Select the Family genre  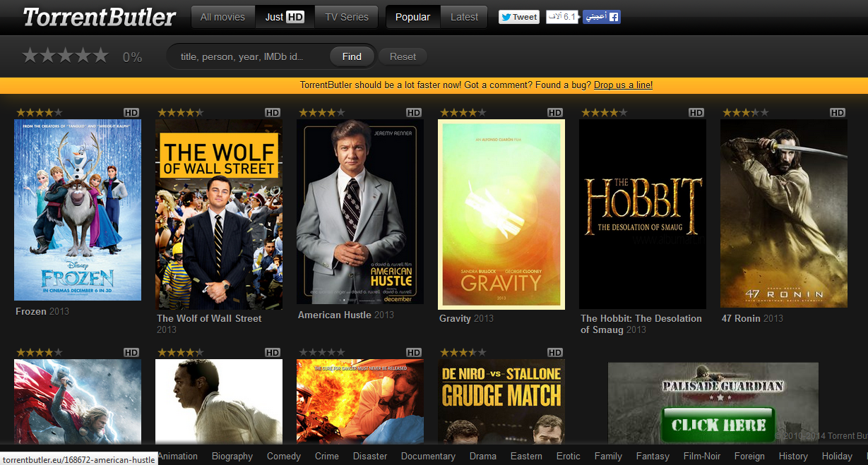point(608,456)
